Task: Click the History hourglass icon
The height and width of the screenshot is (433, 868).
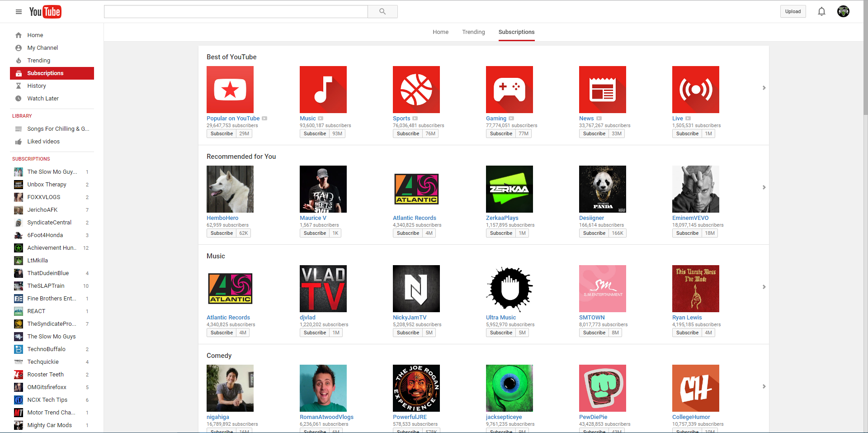Action: pyautogui.click(x=19, y=86)
